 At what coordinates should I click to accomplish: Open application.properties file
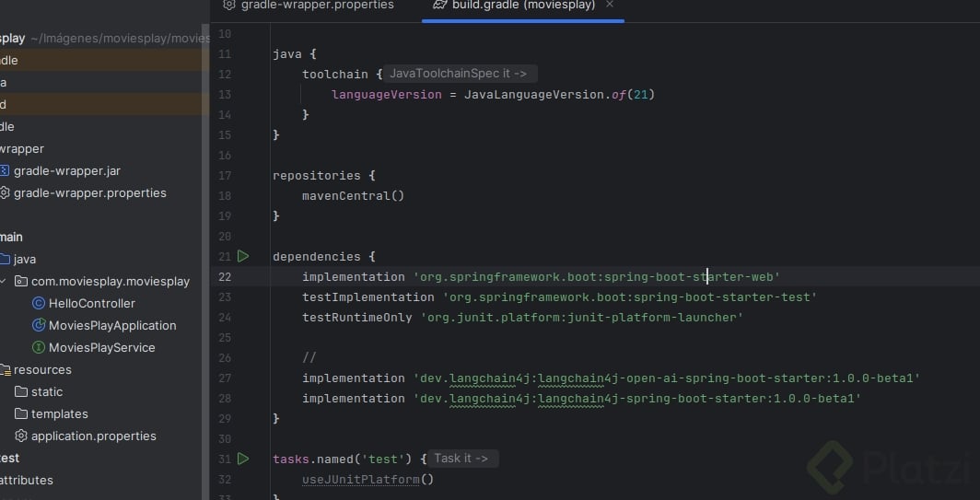pos(94,436)
